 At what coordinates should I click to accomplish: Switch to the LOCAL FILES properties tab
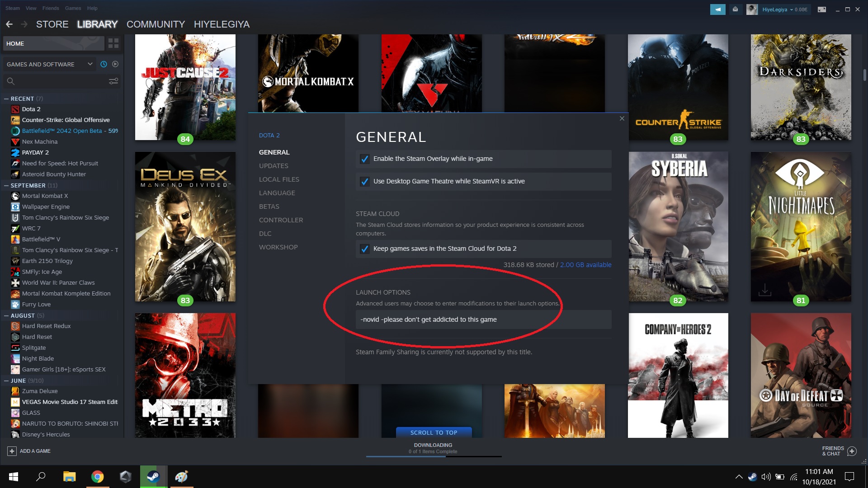tap(279, 179)
